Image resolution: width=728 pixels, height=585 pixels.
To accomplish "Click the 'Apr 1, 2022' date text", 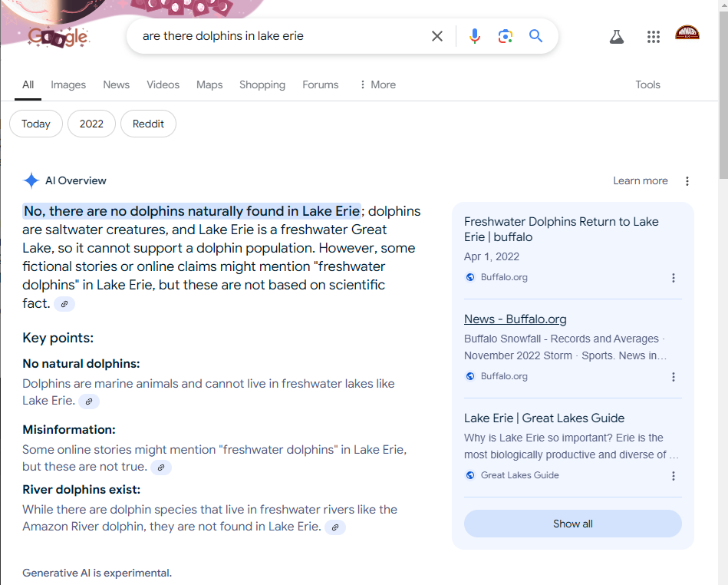I will click(492, 257).
